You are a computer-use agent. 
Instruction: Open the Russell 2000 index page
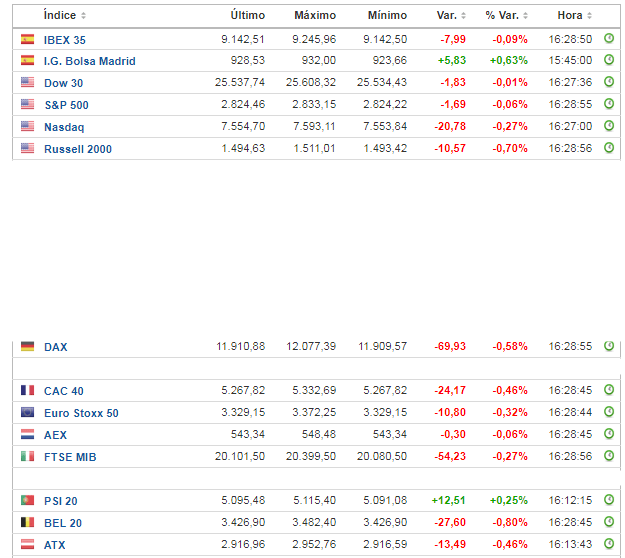click(77, 149)
